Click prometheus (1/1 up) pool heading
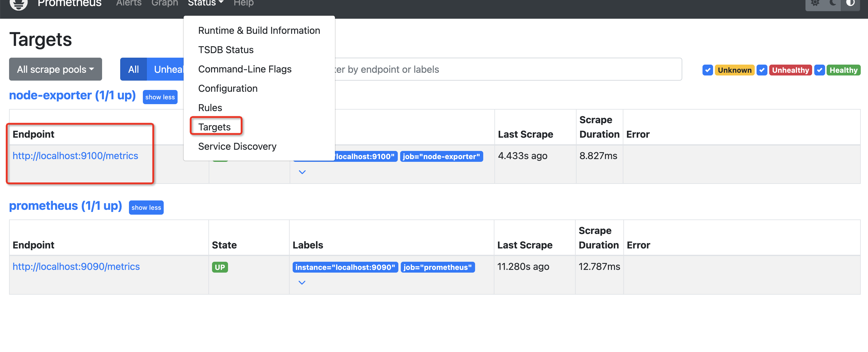The height and width of the screenshot is (352, 868). pyautogui.click(x=65, y=206)
